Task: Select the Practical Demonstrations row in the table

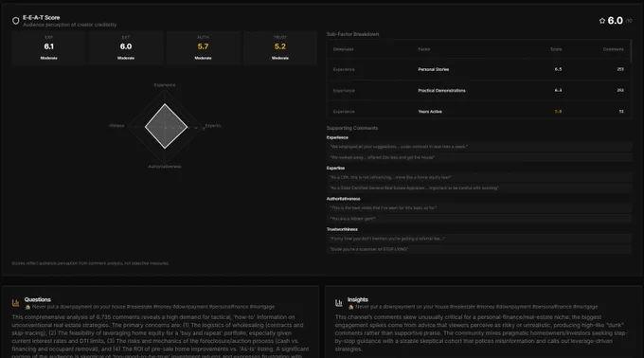Action: tap(478, 90)
